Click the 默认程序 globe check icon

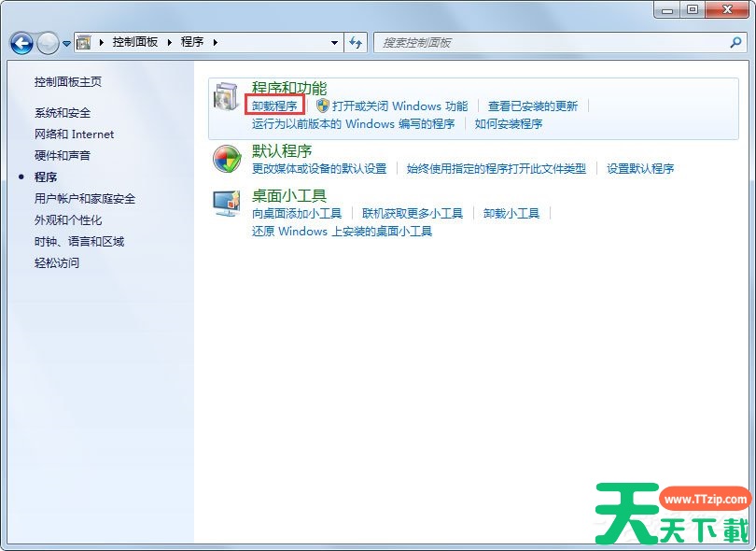click(227, 159)
